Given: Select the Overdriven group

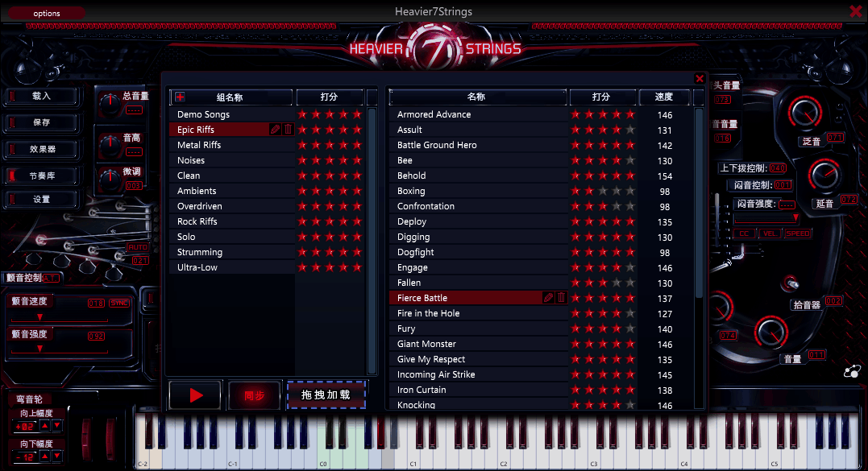Looking at the screenshot, I should 231,206.
